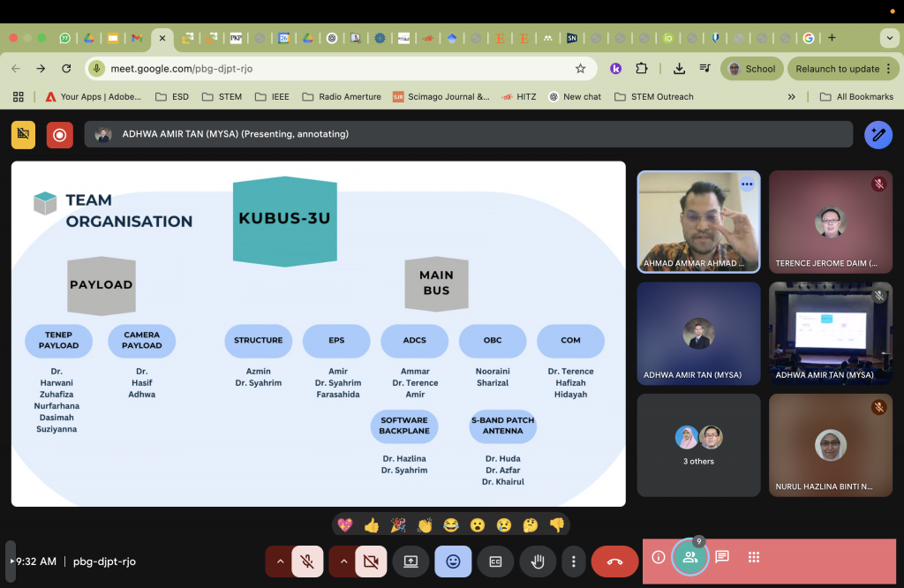Viewport: 904px width, 588px height.
Task: Switch to the SN tab
Action: [572, 38]
